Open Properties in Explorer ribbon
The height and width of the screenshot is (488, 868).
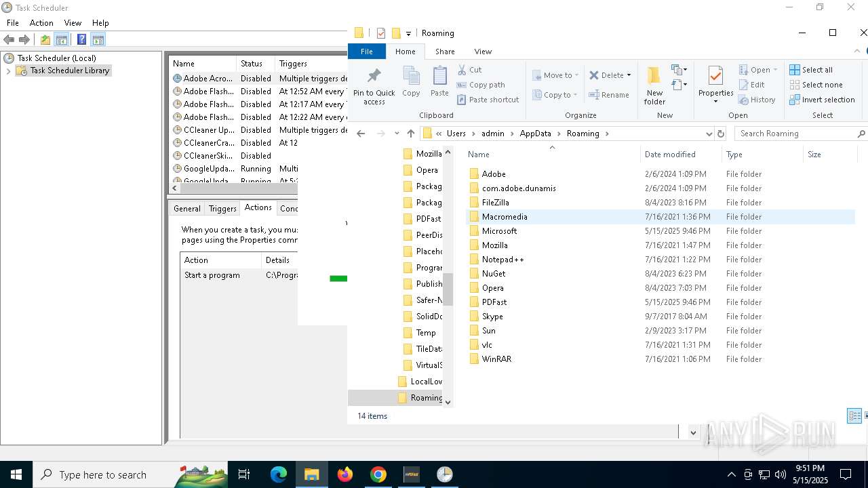(x=715, y=81)
